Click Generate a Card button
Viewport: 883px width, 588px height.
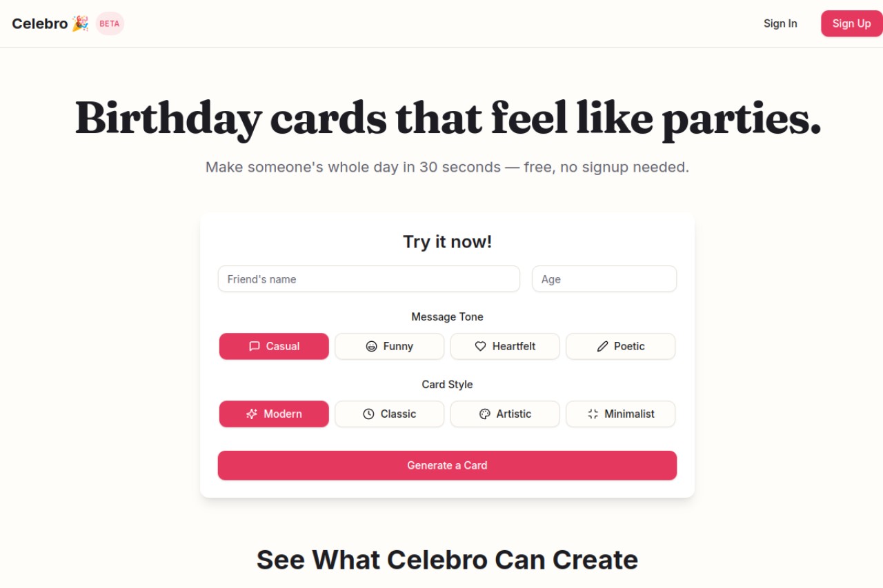point(447,465)
